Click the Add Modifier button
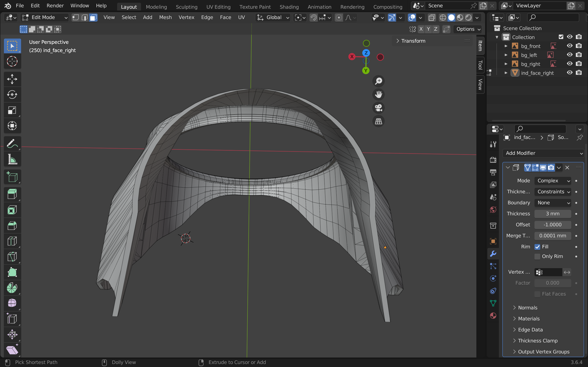This screenshot has width=588, height=367. click(x=543, y=153)
